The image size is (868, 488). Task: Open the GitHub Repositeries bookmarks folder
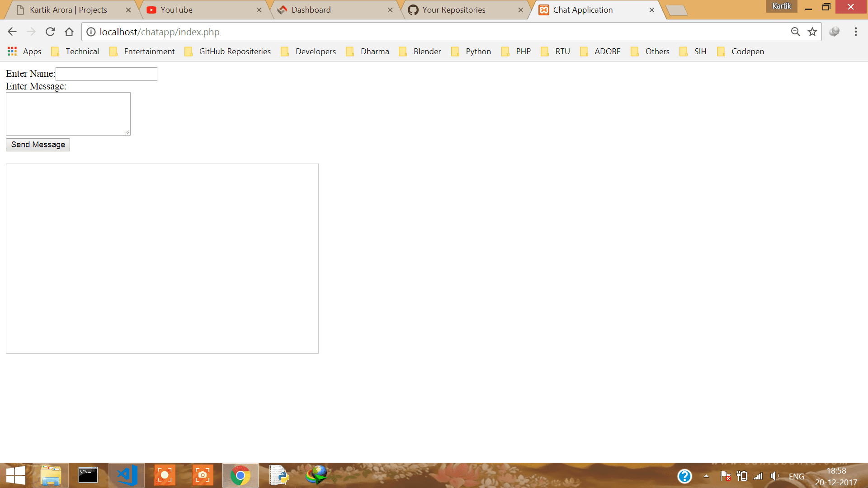pos(228,52)
